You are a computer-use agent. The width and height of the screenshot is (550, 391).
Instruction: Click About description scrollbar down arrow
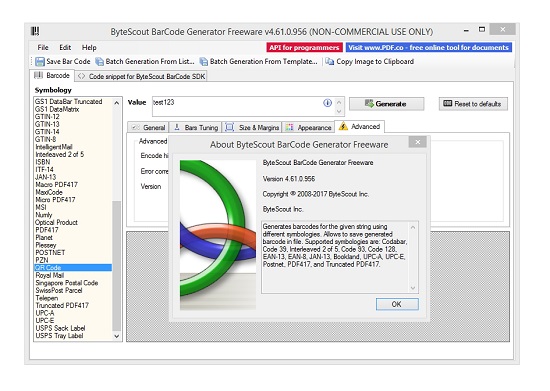click(413, 288)
